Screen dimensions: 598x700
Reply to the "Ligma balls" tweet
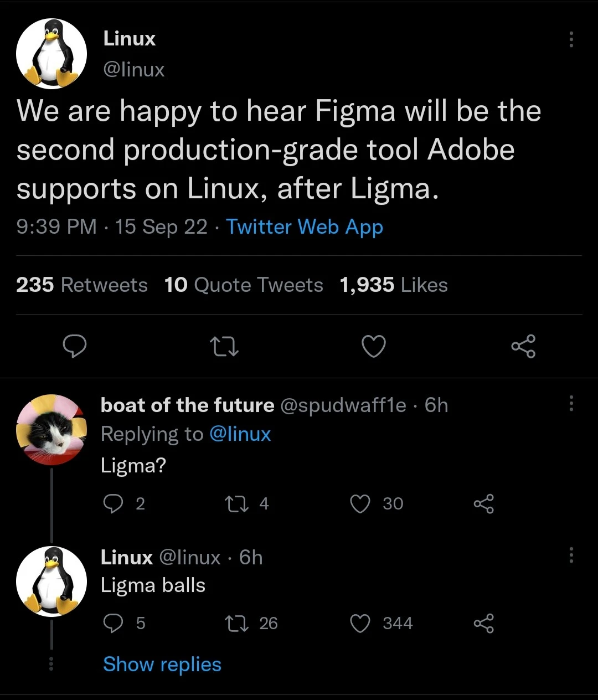point(113,624)
